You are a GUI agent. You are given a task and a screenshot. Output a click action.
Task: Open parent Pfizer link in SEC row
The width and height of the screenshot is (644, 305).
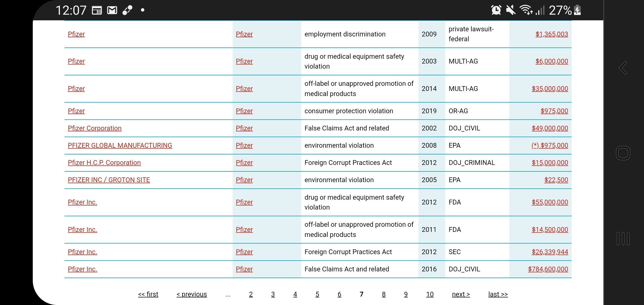(x=244, y=252)
